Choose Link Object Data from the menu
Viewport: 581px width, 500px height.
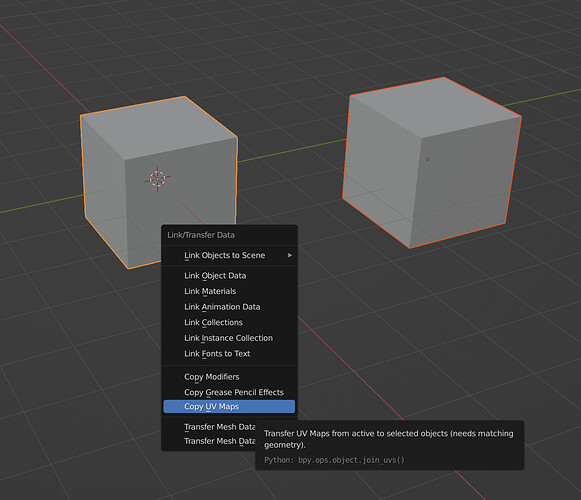tap(229, 275)
